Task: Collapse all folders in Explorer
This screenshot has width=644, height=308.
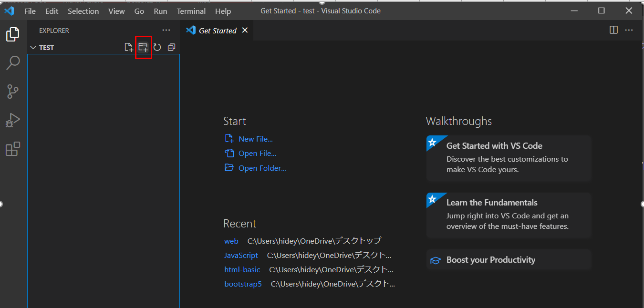Action: coord(171,47)
